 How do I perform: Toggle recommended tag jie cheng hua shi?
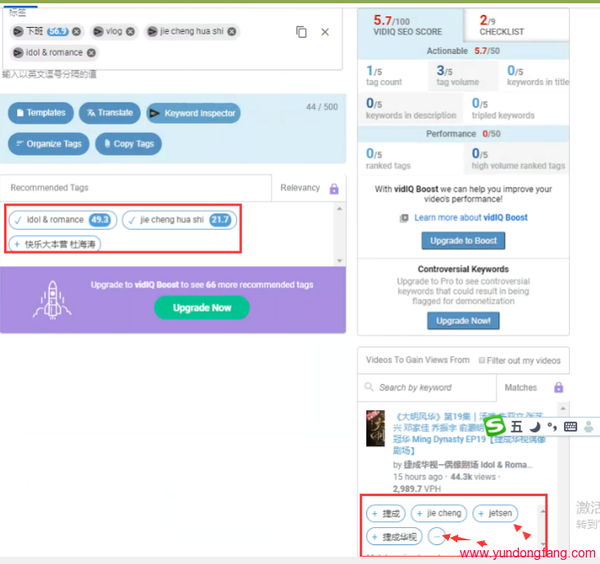[179, 220]
